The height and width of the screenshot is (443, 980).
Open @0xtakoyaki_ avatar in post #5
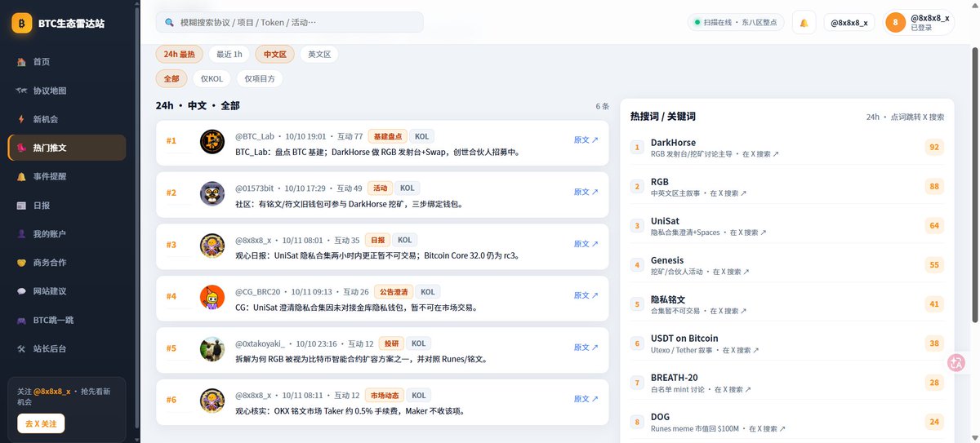coord(212,349)
